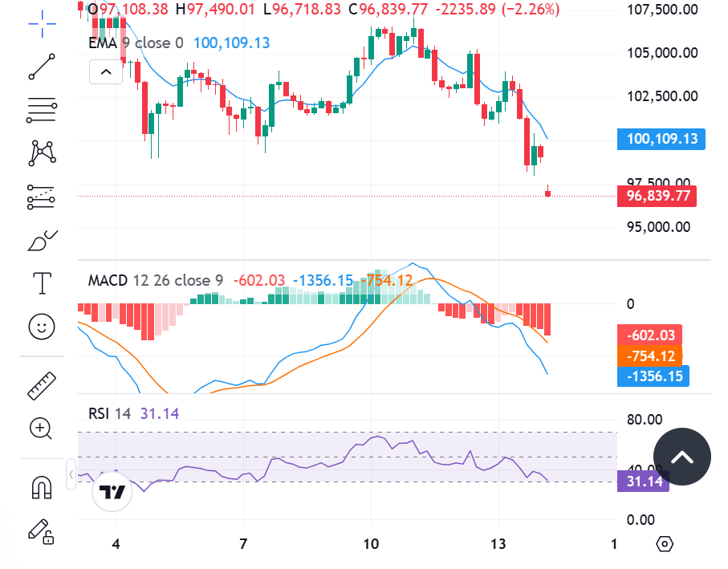Open the Gann and Fibonacci tools
This screenshot has height=569, width=728.
pos(42,109)
